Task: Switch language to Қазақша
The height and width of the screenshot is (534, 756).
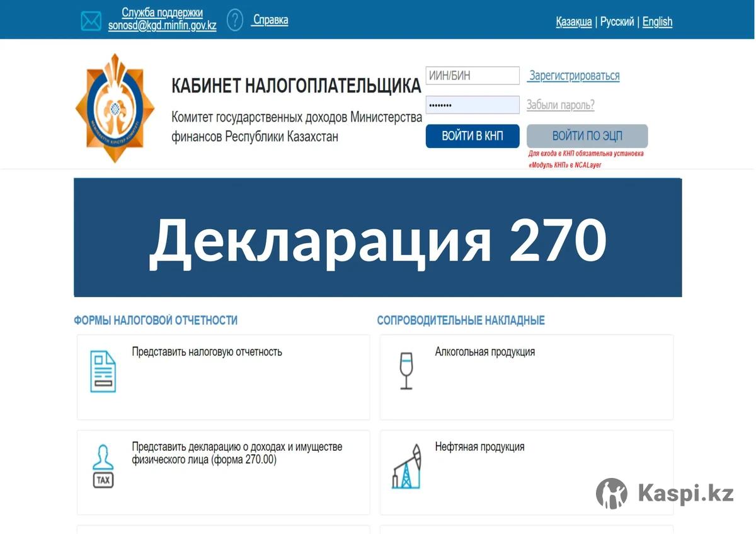Action: [x=573, y=22]
